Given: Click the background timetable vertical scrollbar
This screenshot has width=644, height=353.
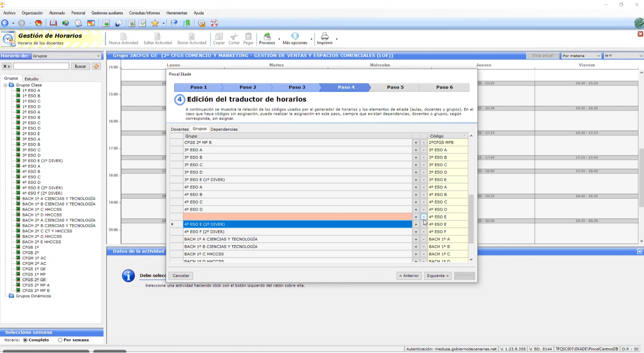Looking at the screenshot, I should click(x=641, y=178).
